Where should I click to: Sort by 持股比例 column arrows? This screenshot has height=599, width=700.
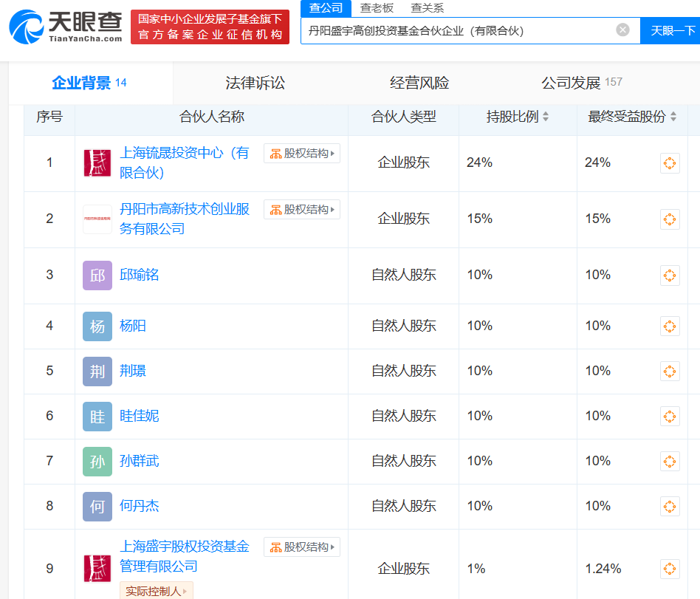(546, 117)
